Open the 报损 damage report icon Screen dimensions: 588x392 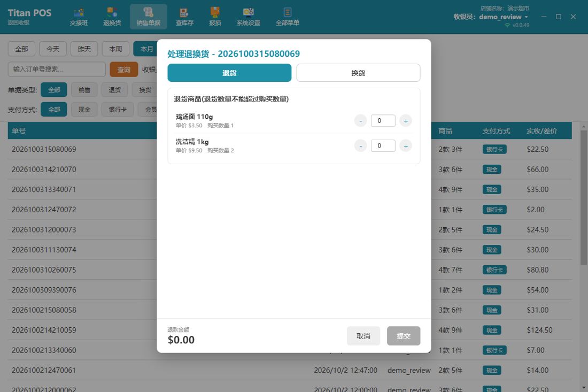click(x=215, y=17)
